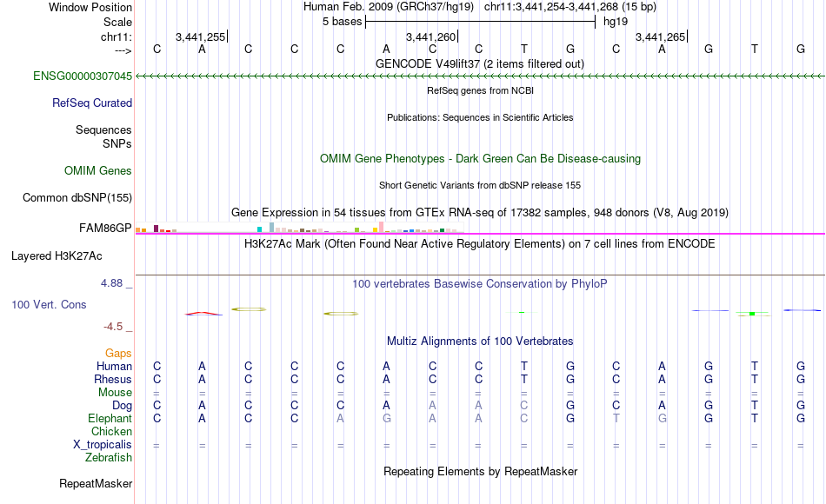Click the cyan GTEx expression bar

(260, 229)
